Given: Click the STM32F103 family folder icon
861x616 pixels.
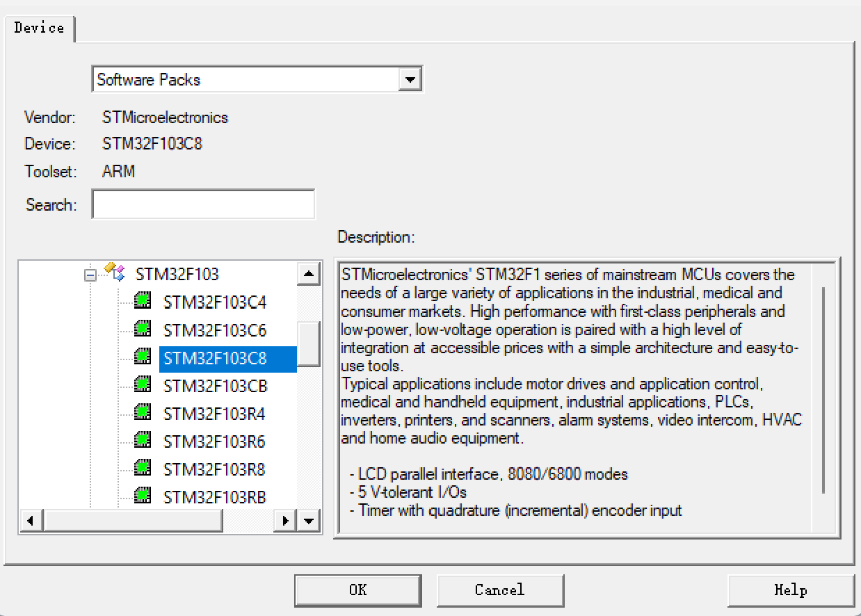Looking at the screenshot, I should point(114,272).
